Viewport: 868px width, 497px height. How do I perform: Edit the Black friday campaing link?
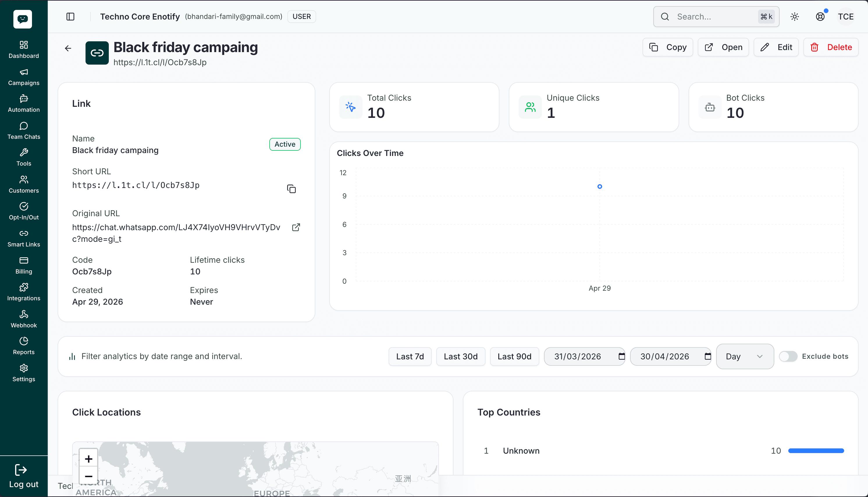click(x=776, y=47)
